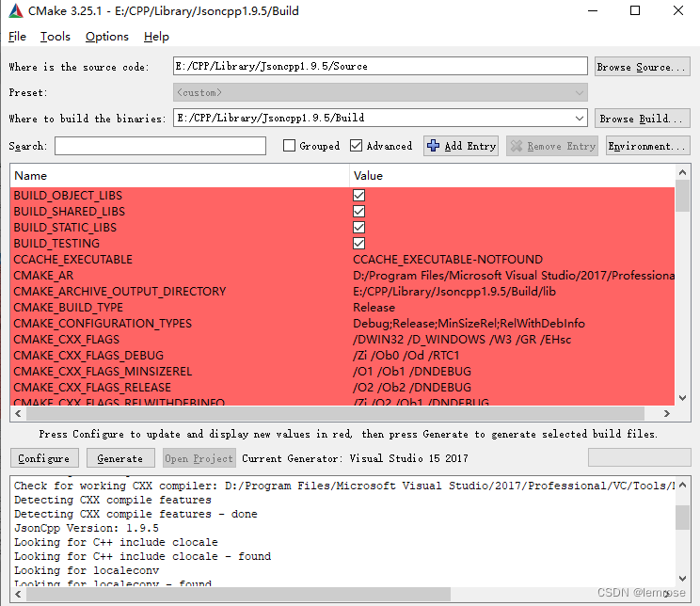Toggle BUILD_OBJECT_LIBS checkbox

coord(358,196)
